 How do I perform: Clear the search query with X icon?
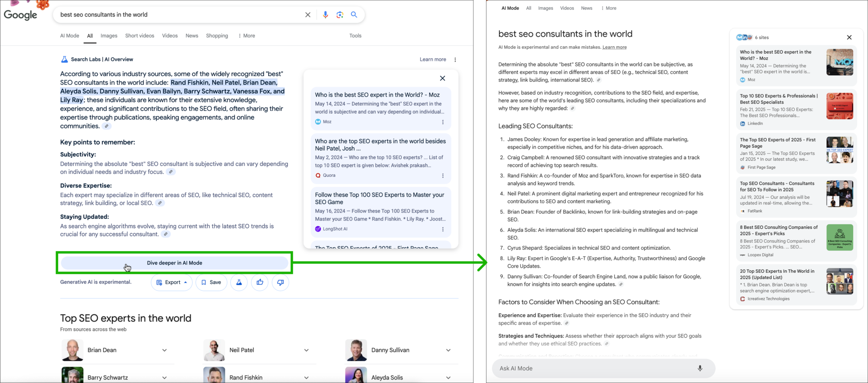308,15
